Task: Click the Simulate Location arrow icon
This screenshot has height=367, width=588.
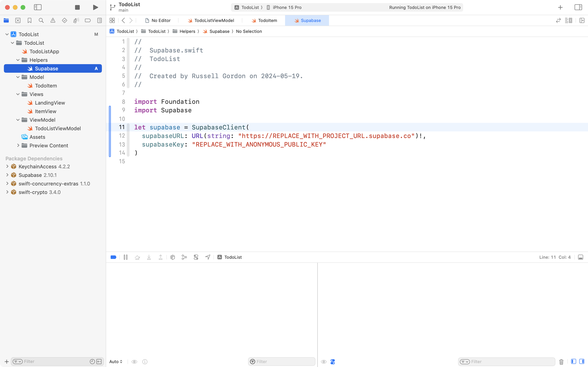Action: (208, 257)
